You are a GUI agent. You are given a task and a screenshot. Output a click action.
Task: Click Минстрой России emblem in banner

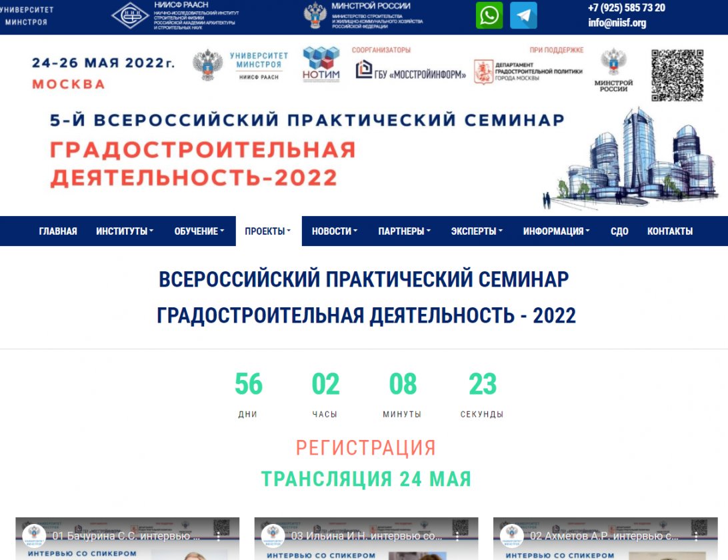pos(614,69)
